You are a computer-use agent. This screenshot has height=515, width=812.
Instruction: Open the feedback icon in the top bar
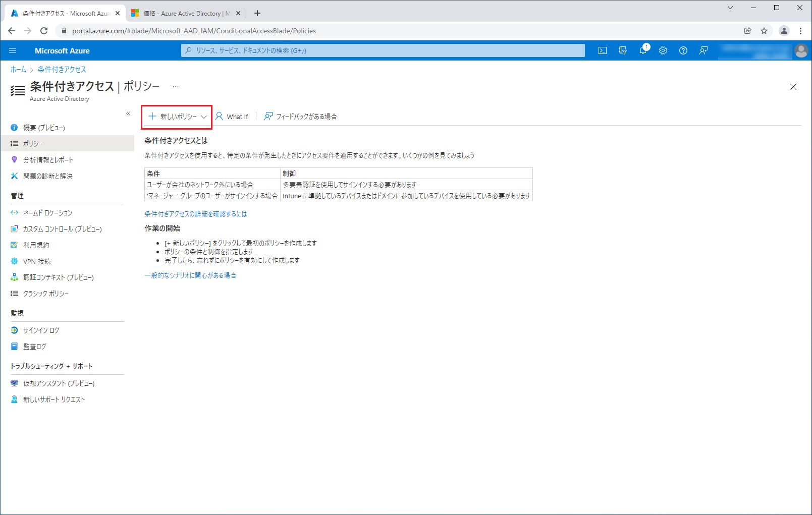point(703,50)
